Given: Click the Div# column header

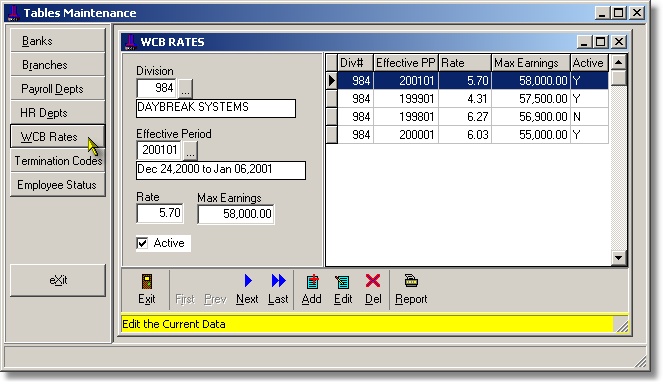Looking at the screenshot, I should [355, 63].
